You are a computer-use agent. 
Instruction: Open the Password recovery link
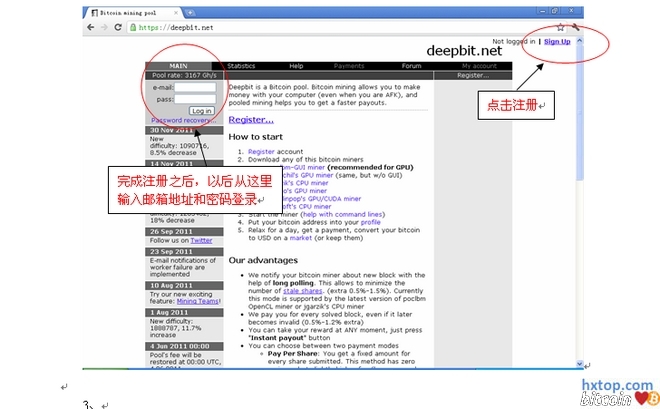click(x=180, y=120)
